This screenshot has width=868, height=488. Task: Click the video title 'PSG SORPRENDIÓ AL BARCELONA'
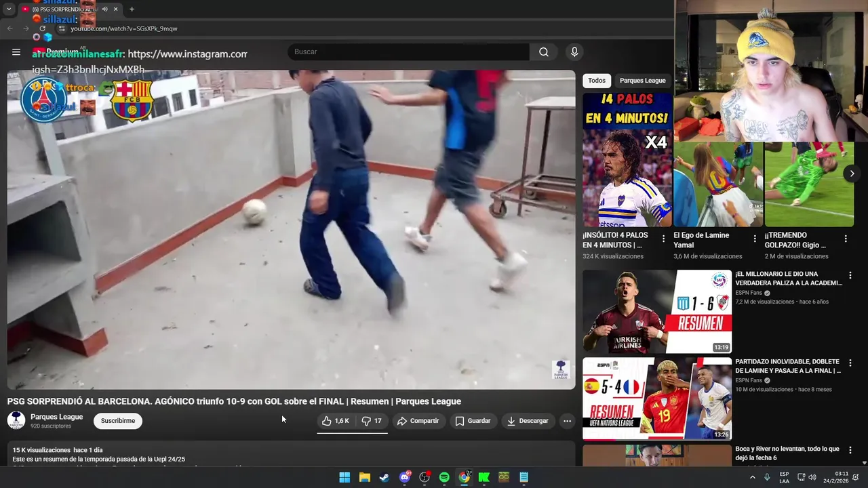pos(234,401)
